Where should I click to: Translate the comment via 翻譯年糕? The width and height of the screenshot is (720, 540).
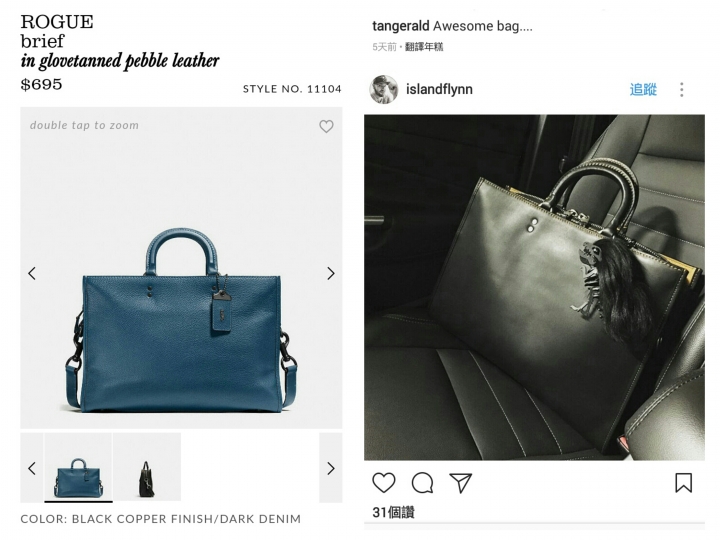click(424, 47)
